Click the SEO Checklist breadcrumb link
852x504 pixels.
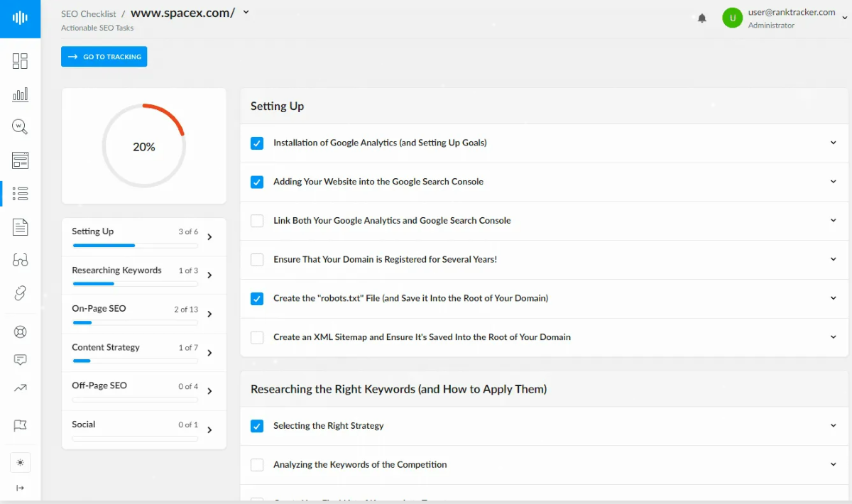[88, 13]
